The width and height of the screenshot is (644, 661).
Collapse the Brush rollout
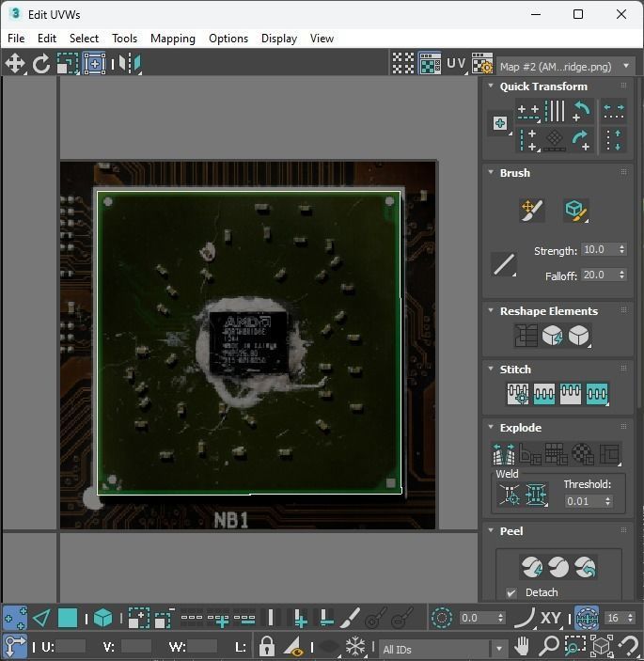[491, 172]
